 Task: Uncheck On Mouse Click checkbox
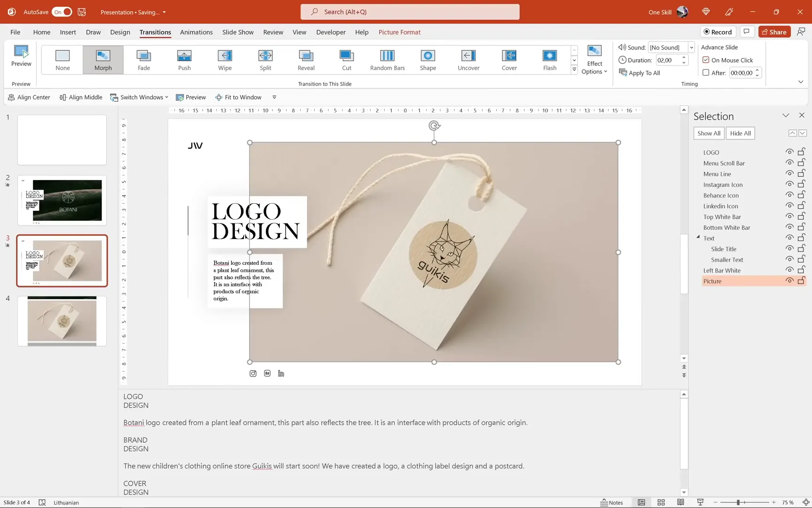(706, 60)
